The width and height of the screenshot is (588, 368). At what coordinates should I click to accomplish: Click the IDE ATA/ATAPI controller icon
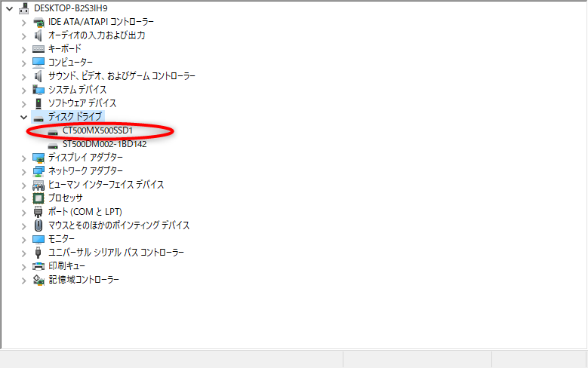(38, 22)
